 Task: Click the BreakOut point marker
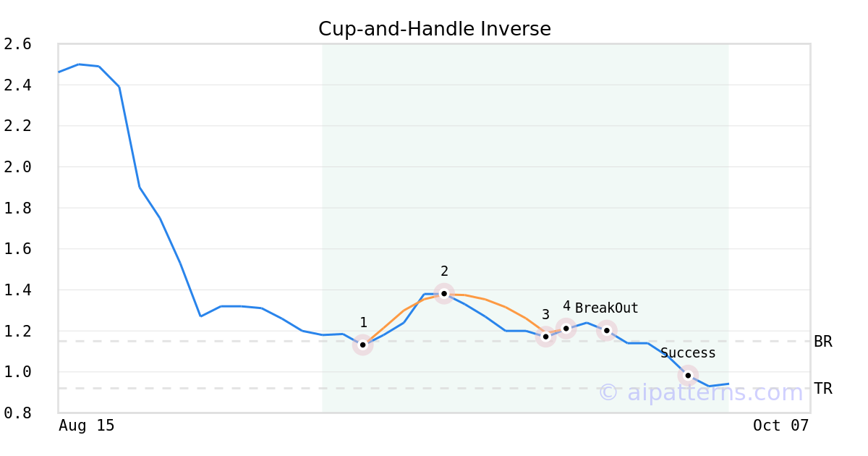coord(607,330)
